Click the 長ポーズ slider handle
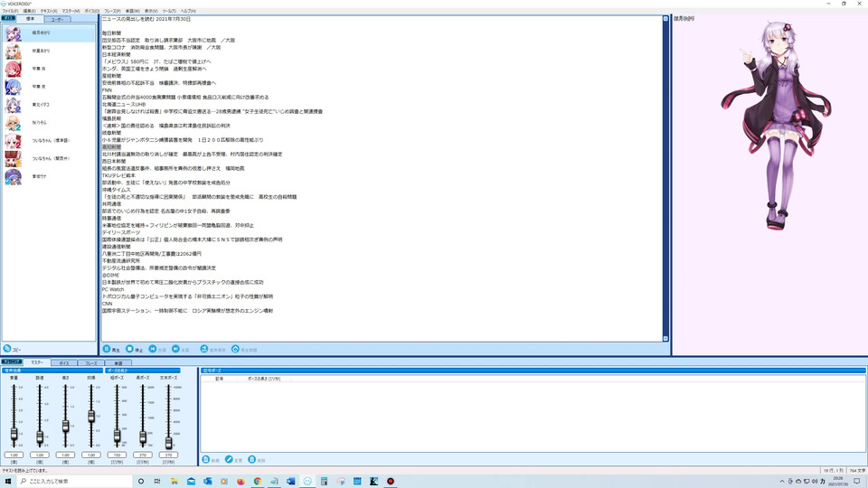Screen dimensions: 868x488 coord(143,437)
